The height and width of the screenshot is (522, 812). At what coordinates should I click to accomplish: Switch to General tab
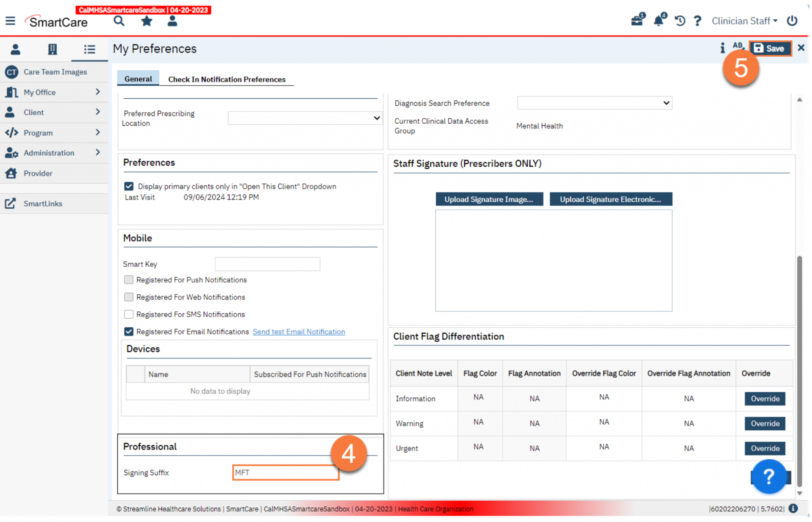tap(138, 79)
